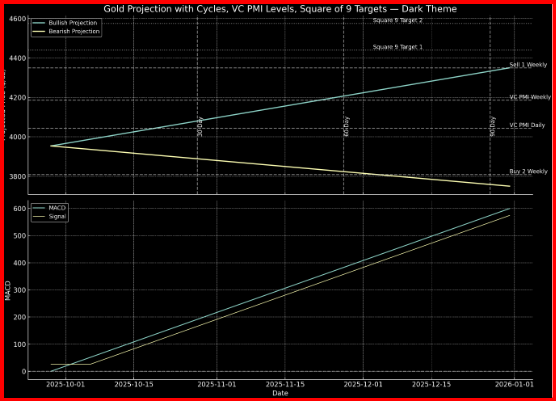Click the 4000 price axis tick
The image size is (556, 401).
pyautogui.click(x=17, y=137)
